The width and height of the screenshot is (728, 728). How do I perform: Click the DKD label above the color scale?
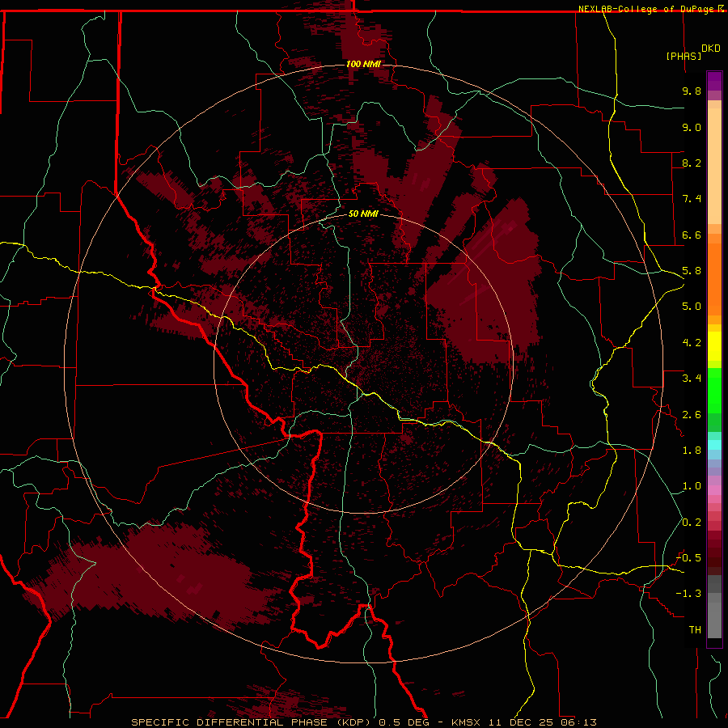tap(711, 49)
